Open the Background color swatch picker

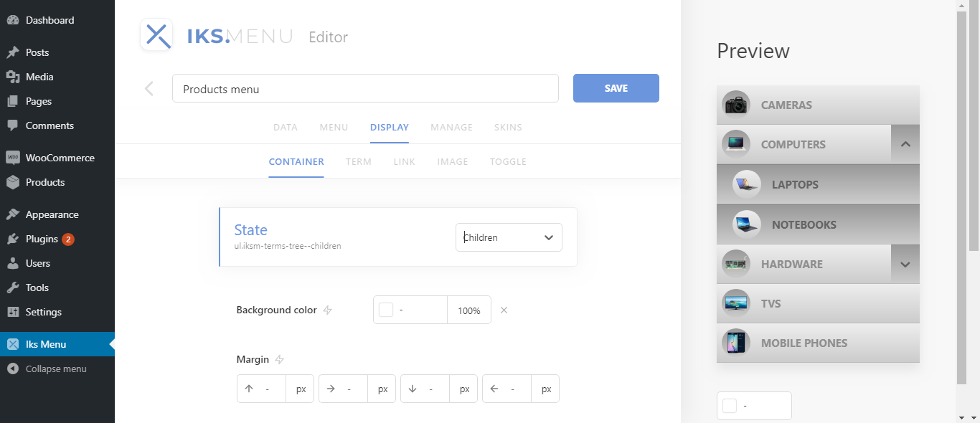(x=386, y=310)
